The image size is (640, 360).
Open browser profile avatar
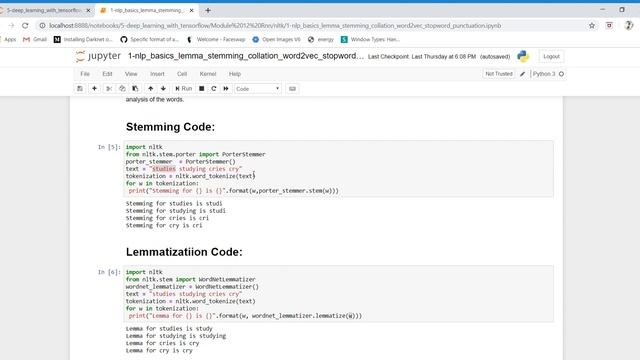point(629,25)
